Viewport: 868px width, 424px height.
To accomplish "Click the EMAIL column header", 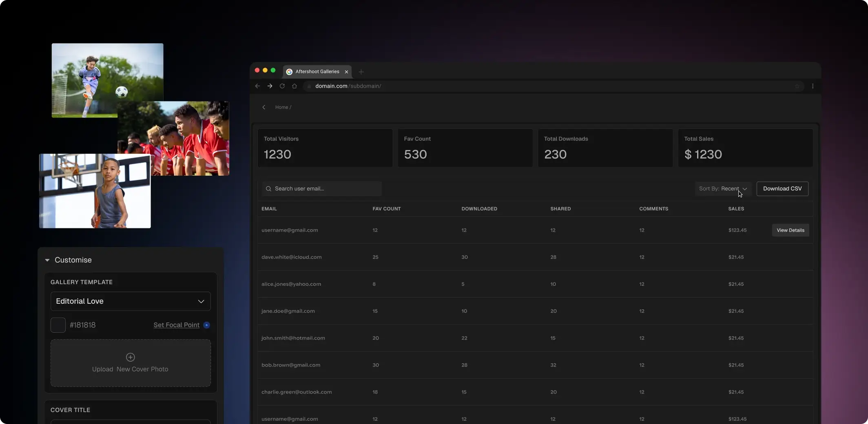I will (x=269, y=209).
